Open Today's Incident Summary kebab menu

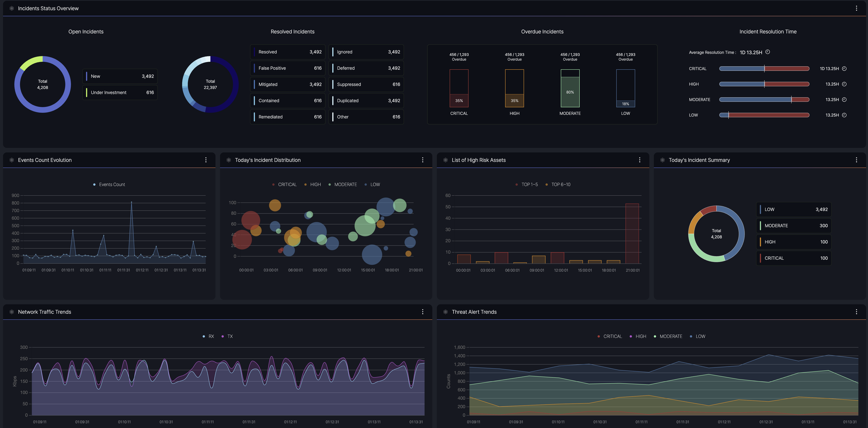[856, 160]
